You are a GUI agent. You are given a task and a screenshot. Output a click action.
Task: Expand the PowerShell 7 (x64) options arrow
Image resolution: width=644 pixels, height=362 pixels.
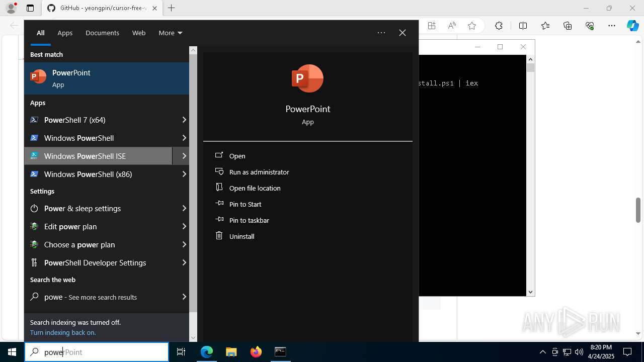[x=184, y=120]
